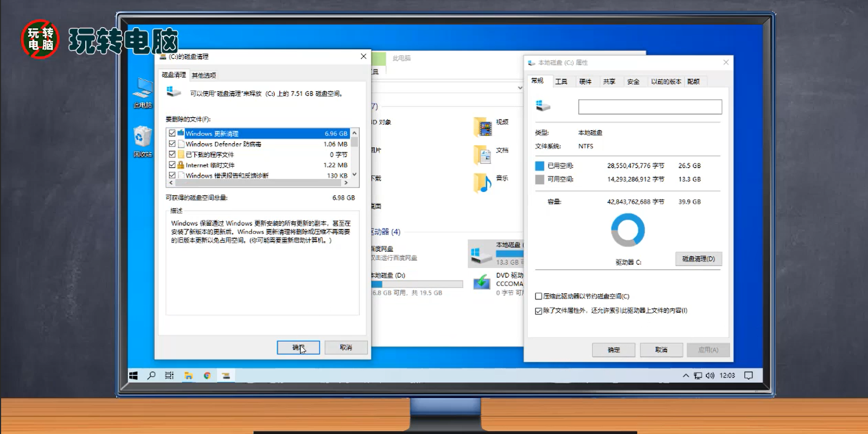Select the 常规 tab in properties

(x=538, y=81)
